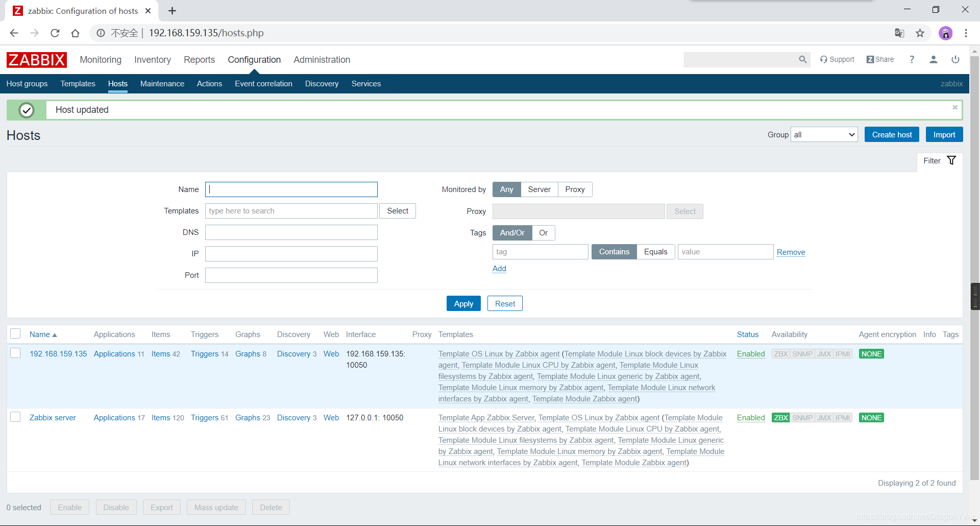Go to Host groups

click(x=27, y=84)
